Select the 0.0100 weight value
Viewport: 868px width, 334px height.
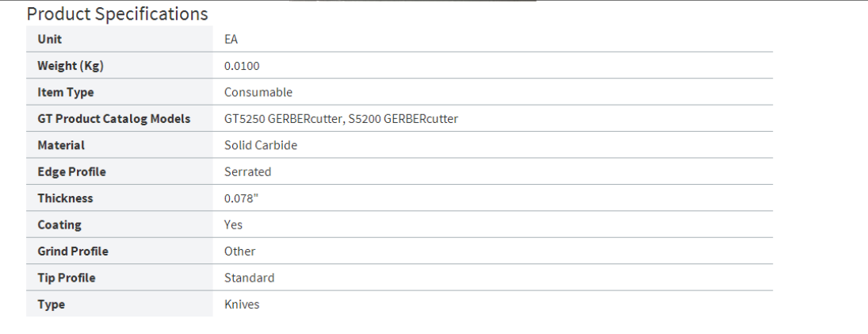(242, 66)
